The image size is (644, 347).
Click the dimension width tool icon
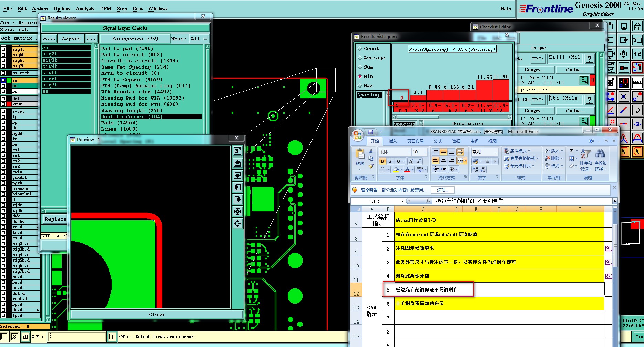637,124
